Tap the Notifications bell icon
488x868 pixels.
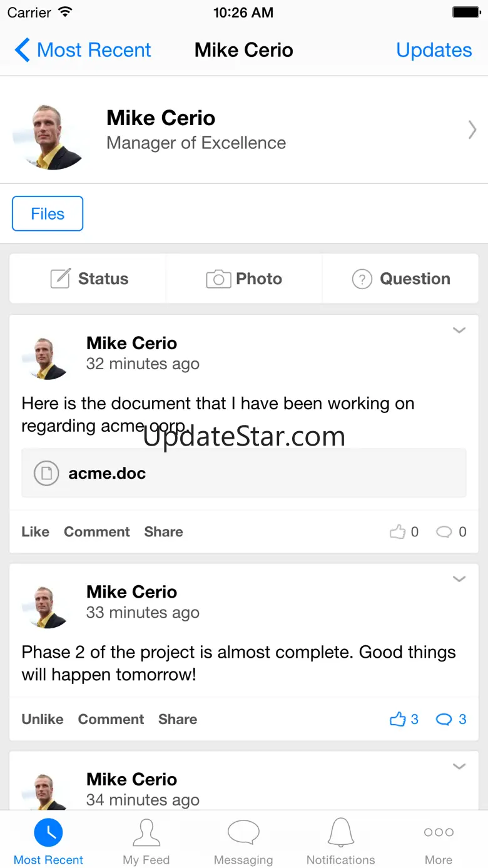tap(341, 832)
